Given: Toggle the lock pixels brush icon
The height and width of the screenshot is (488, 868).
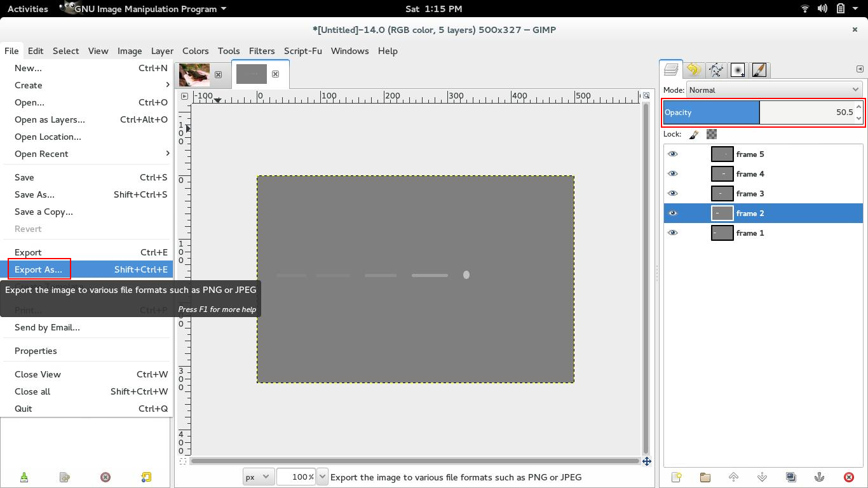Looking at the screenshot, I should (x=694, y=134).
